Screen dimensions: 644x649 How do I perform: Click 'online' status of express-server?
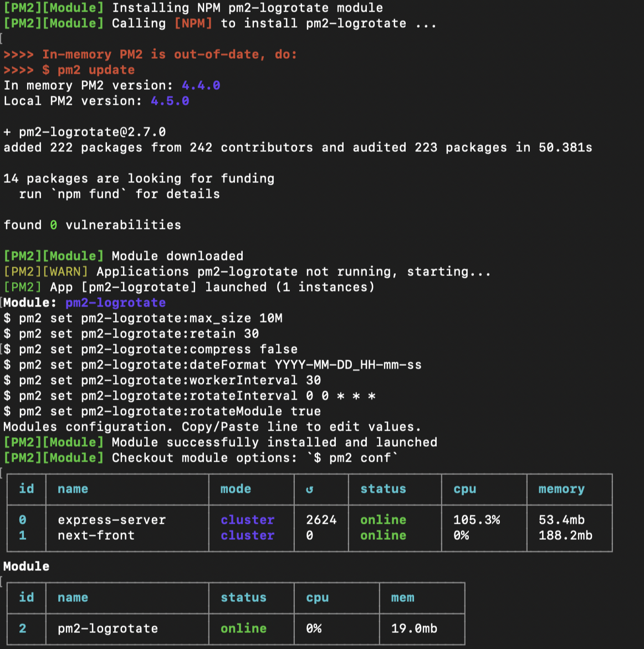coord(384,520)
